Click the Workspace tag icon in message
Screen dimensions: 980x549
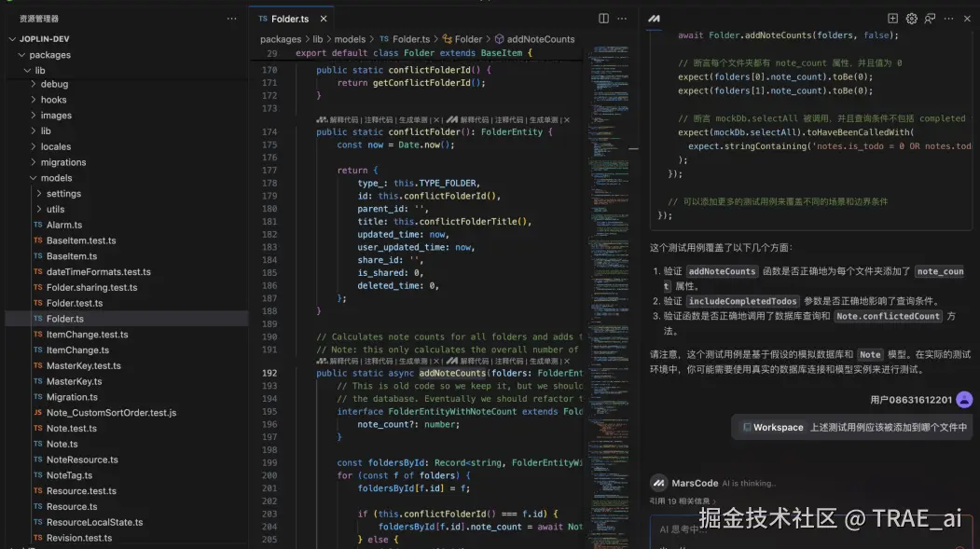click(x=746, y=427)
